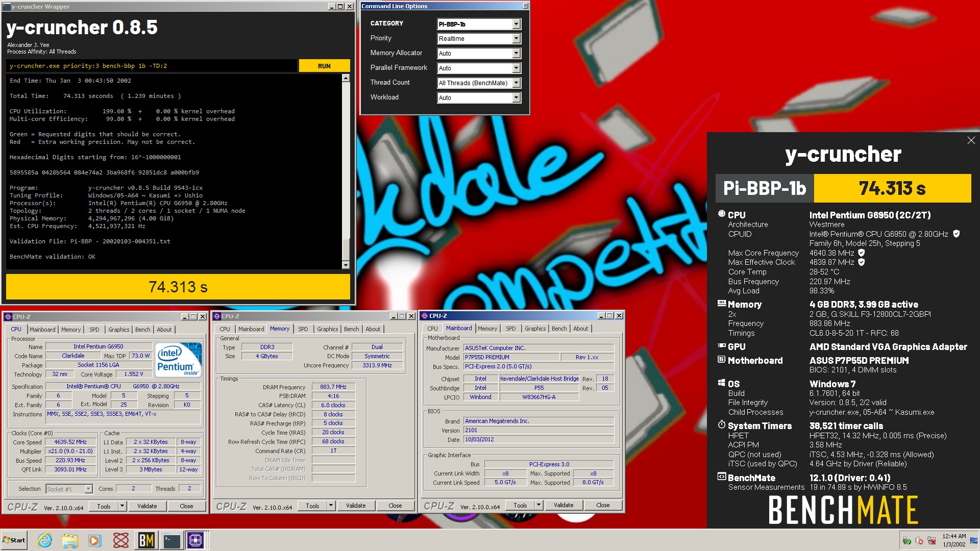The width and height of the screenshot is (980, 551).
Task: Switch to Memory tab in the right CPU-Z window
Action: click(487, 329)
